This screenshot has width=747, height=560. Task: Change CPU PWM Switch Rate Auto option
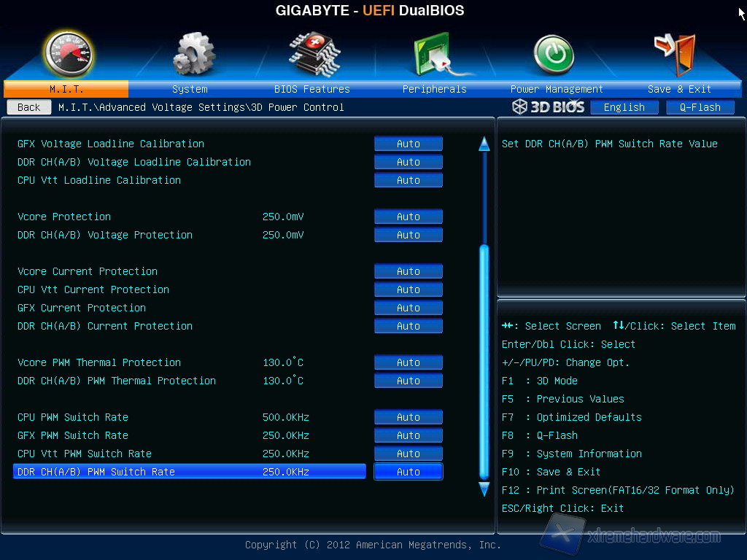[x=409, y=417]
